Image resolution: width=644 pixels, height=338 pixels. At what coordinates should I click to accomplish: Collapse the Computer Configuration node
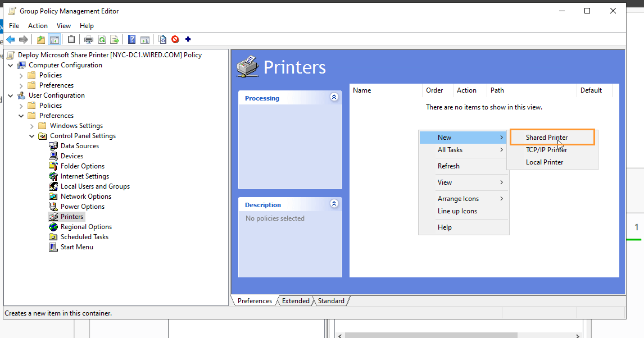[x=10, y=65]
